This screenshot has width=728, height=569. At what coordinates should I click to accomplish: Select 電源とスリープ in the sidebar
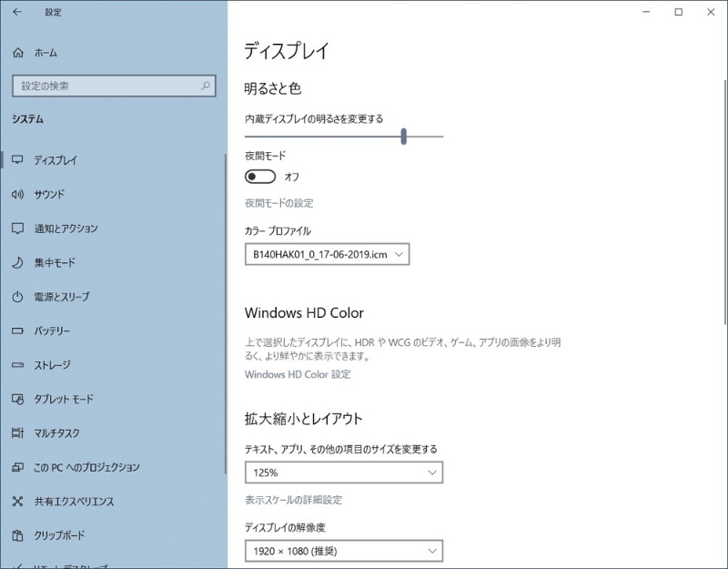tap(112, 297)
